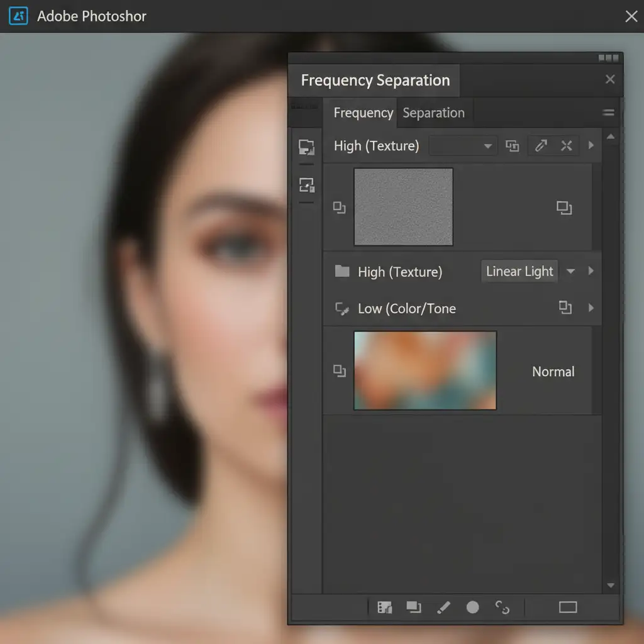Click the crossed arrows icon in header row
This screenshot has width=644, height=644.
coord(567,146)
